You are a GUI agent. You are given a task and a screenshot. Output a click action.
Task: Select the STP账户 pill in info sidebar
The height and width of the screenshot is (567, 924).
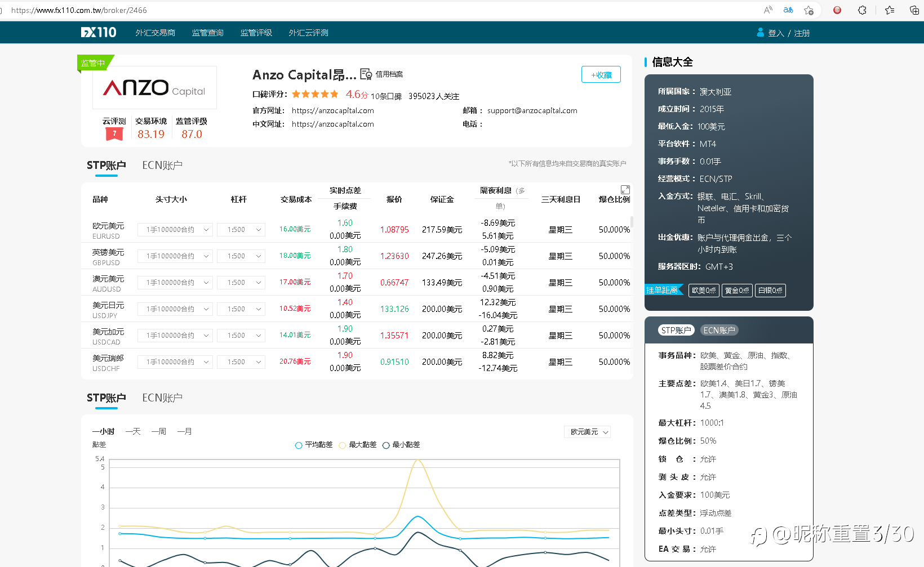tap(677, 331)
